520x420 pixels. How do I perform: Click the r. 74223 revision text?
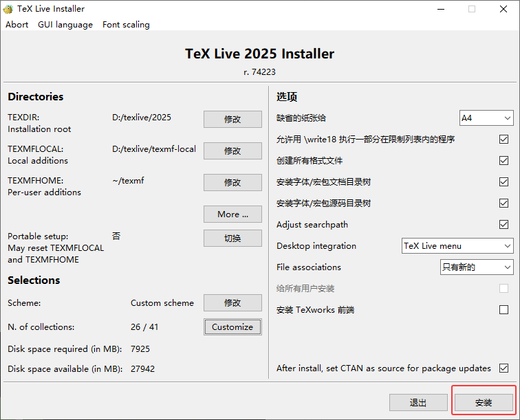tap(260, 72)
